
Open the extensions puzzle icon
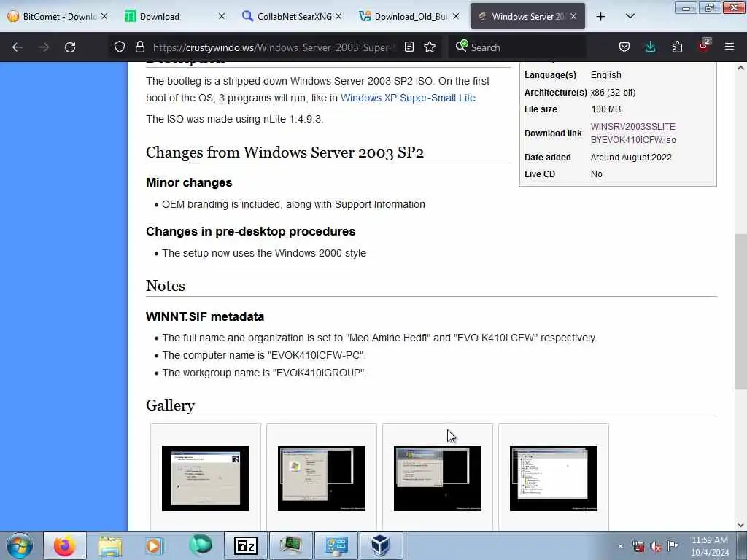677,47
